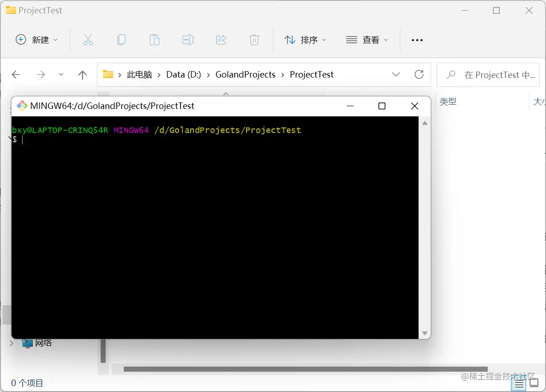Maximize the MINGW64 terminal window

click(382, 106)
